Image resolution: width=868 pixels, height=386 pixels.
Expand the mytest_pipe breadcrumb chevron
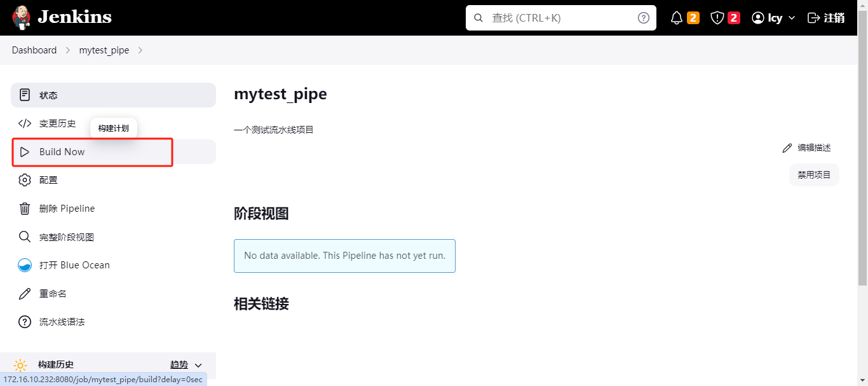click(140, 50)
